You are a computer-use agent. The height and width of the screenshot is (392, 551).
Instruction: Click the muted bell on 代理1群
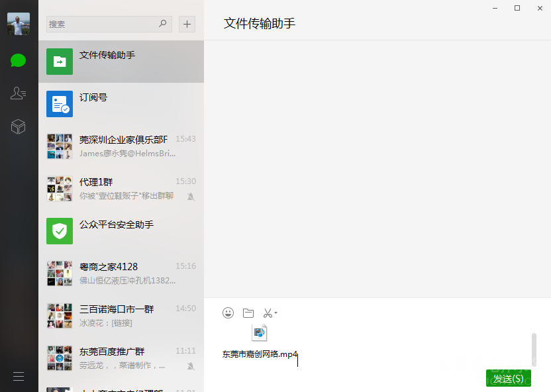tap(191, 197)
